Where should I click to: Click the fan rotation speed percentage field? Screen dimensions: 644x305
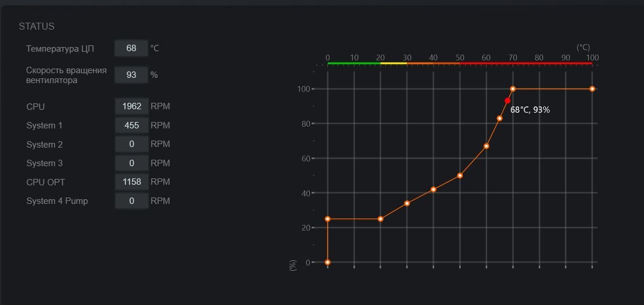point(131,75)
